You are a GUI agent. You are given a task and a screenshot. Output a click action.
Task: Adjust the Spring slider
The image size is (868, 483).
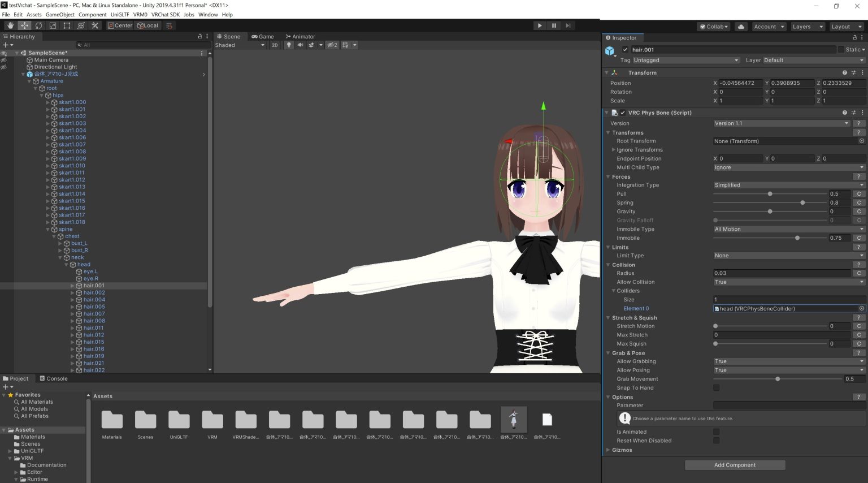pyautogui.click(x=802, y=202)
